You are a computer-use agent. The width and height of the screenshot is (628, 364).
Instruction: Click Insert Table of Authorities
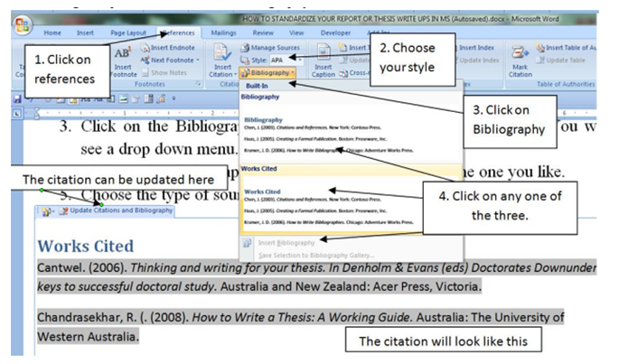(x=567, y=48)
